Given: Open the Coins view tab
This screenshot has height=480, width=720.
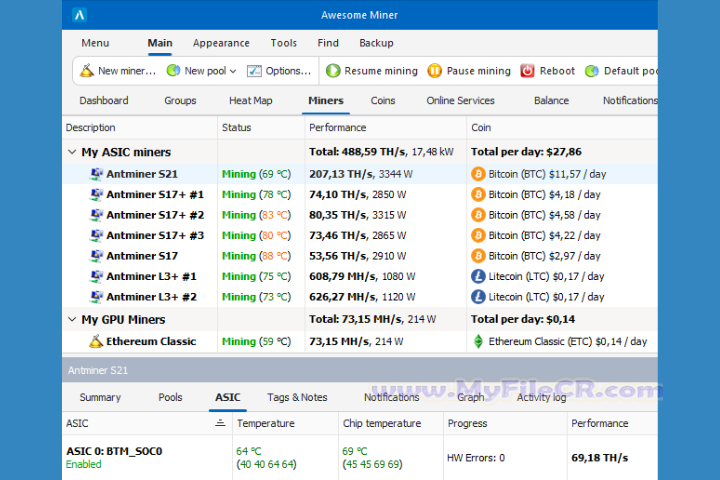Looking at the screenshot, I should (382, 101).
